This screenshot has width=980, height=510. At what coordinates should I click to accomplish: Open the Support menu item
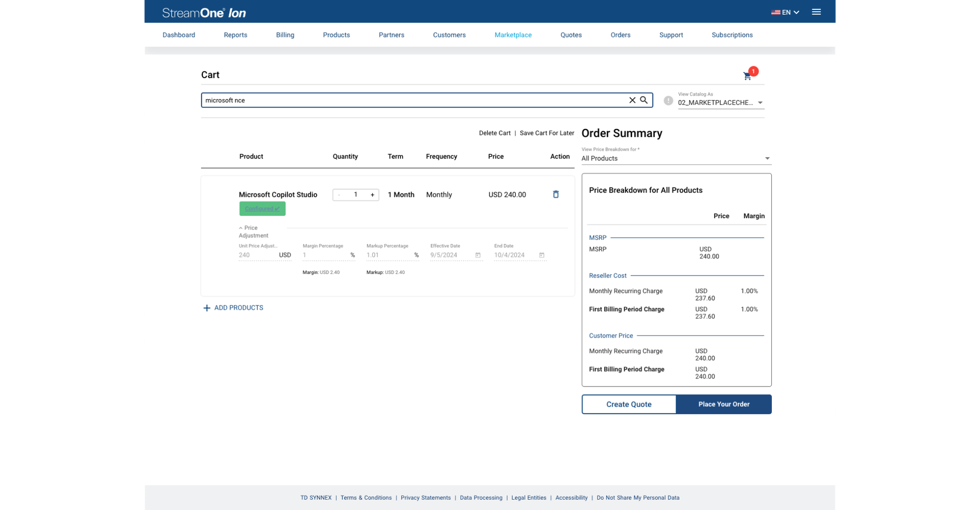click(x=671, y=35)
